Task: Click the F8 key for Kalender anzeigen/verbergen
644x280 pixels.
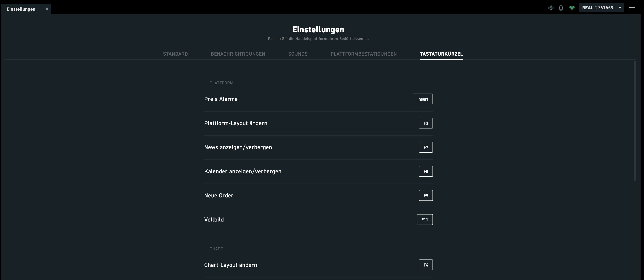Action: point(426,171)
